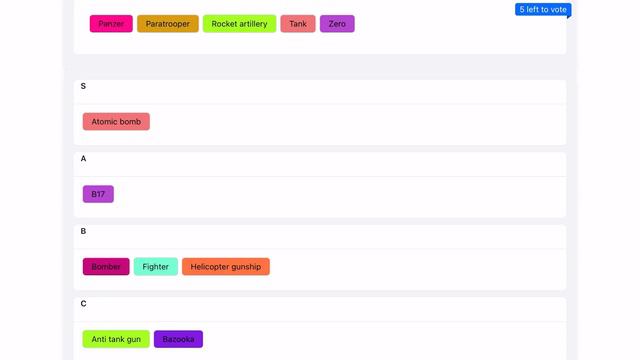Pick the Paratrooper chip
The image size is (640, 360).
point(168,24)
